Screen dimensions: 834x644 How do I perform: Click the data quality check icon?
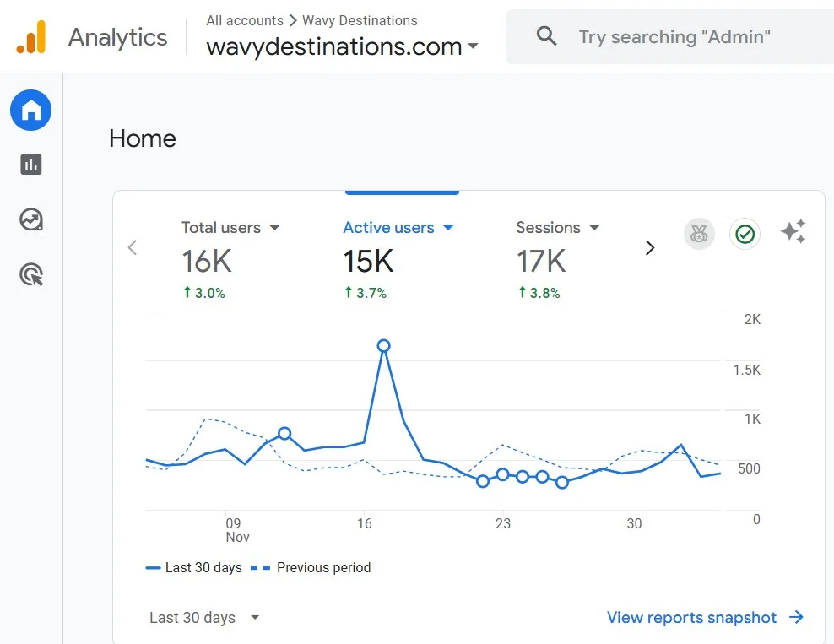click(x=745, y=234)
